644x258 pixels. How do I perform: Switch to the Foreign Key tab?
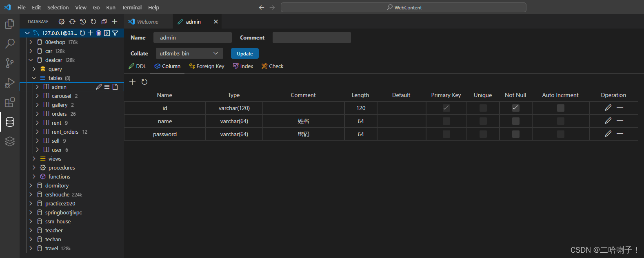(x=207, y=66)
